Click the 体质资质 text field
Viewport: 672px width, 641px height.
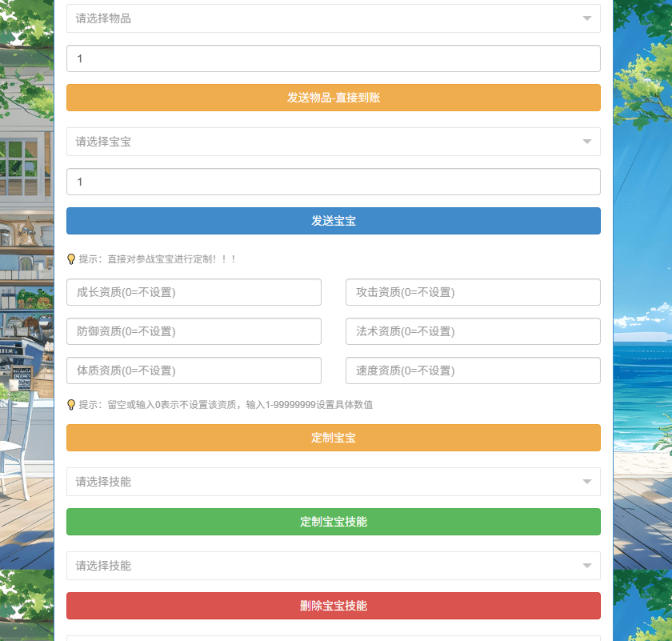pos(194,371)
